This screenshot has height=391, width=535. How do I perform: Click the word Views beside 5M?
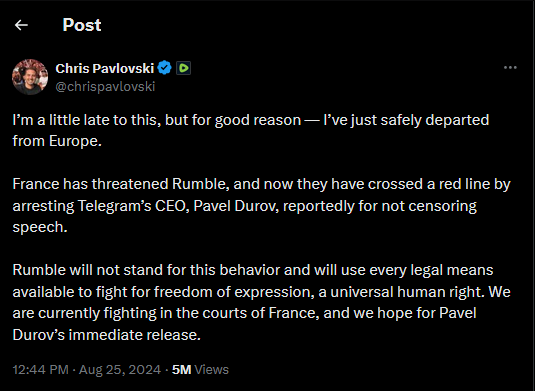pyautogui.click(x=212, y=370)
